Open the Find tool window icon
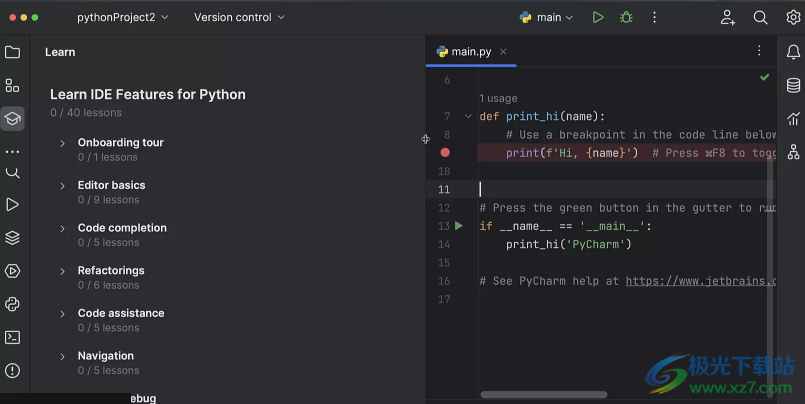805x404 pixels. pyautogui.click(x=12, y=173)
